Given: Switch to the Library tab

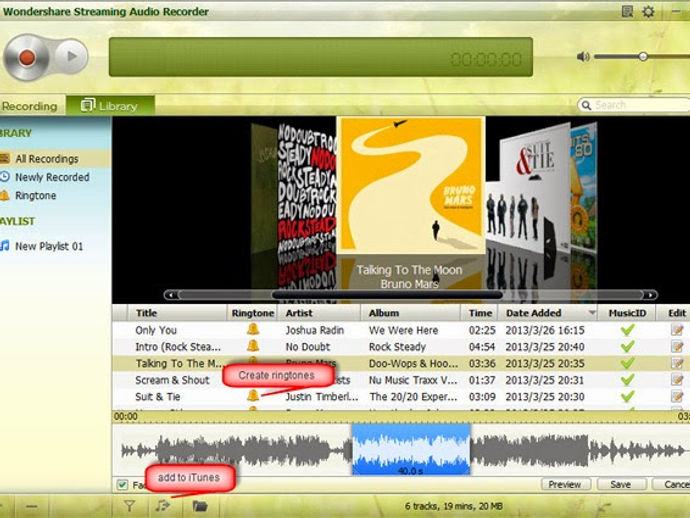Looking at the screenshot, I should (x=110, y=106).
